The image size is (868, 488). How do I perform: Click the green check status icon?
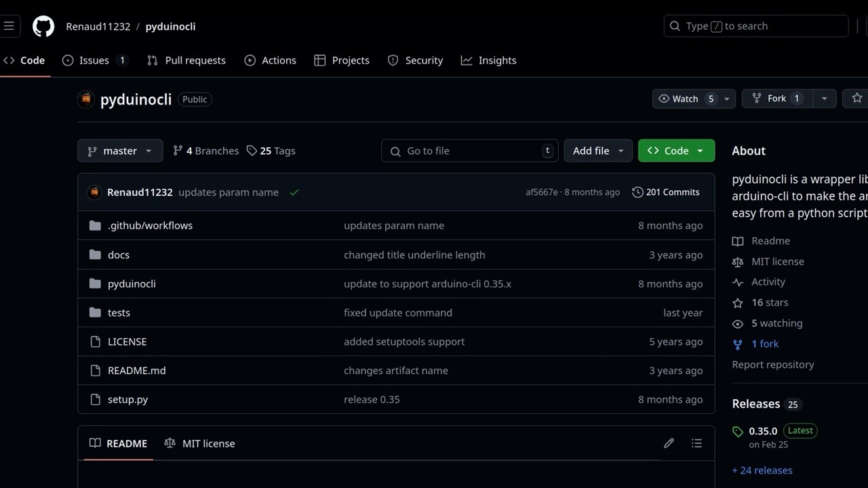(x=294, y=192)
